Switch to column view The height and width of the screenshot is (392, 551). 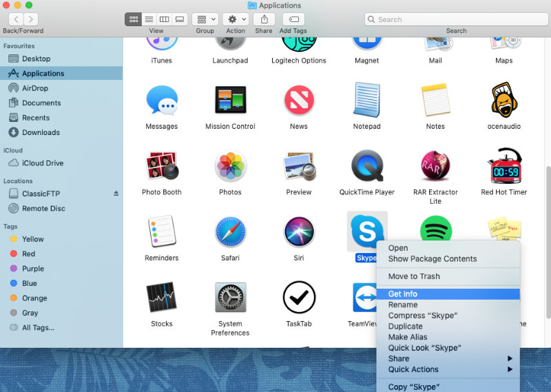coord(164,19)
